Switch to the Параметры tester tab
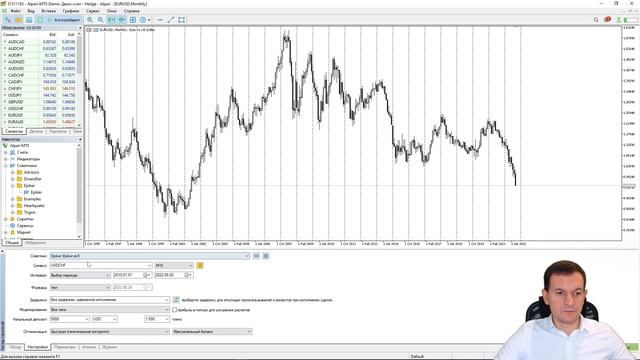The width and height of the screenshot is (640, 360). pyautogui.click(x=65, y=347)
